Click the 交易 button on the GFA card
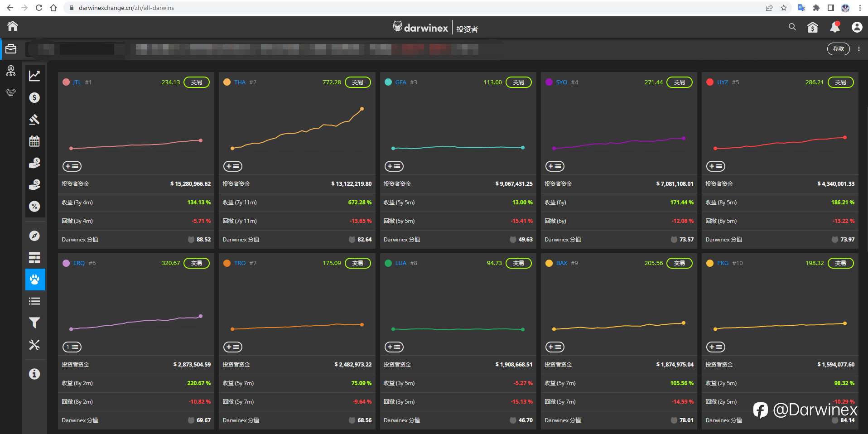 pyautogui.click(x=519, y=82)
